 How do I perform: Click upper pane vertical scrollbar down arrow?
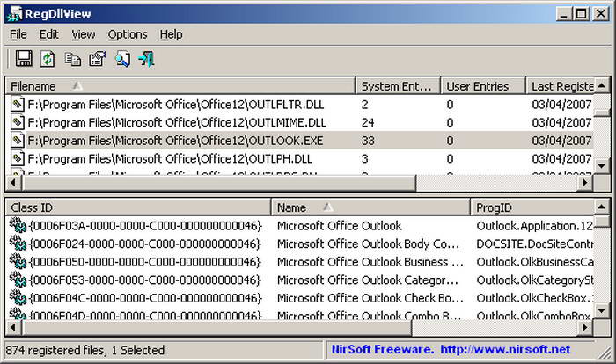pos(602,165)
